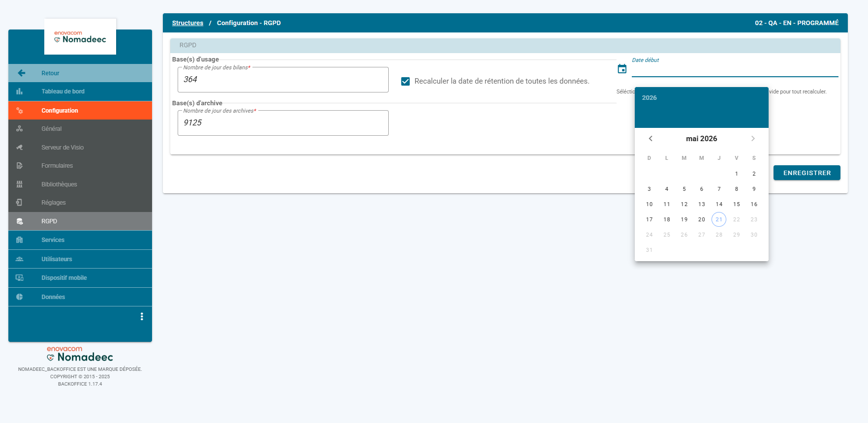Click the Général structure icon
Screen dimensions: 868x423
click(x=20, y=129)
